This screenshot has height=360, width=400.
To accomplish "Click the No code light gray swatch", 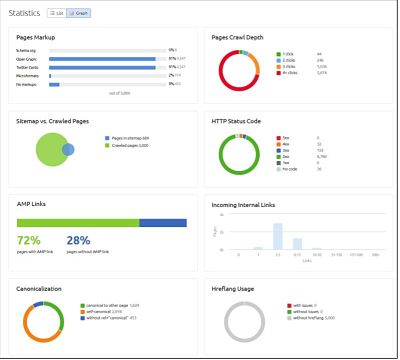I will tap(279, 169).
